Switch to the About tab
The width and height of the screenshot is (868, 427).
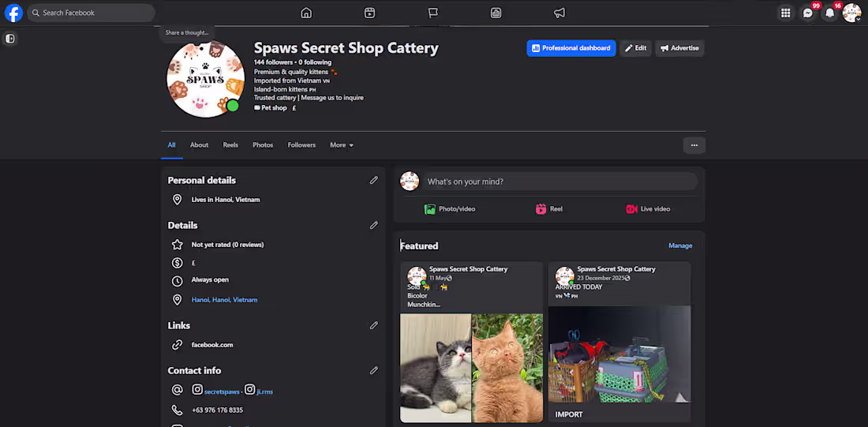tap(200, 145)
